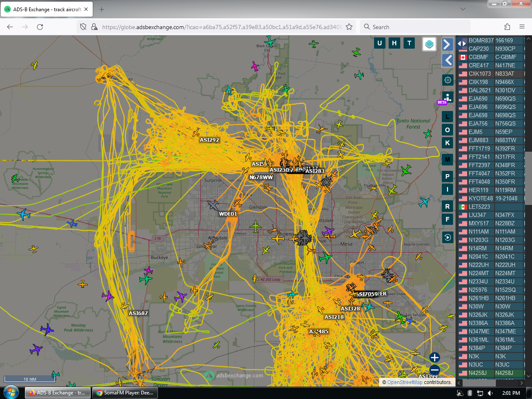Toggle the H map button
Image resolution: width=532 pixels, height=399 pixels.
(x=394, y=43)
